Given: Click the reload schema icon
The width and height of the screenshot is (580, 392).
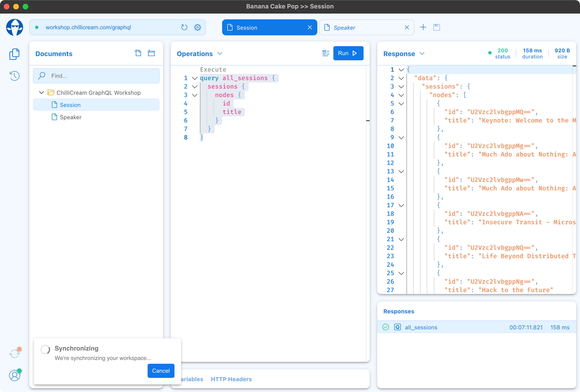Looking at the screenshot, I should tap(184, 27).
